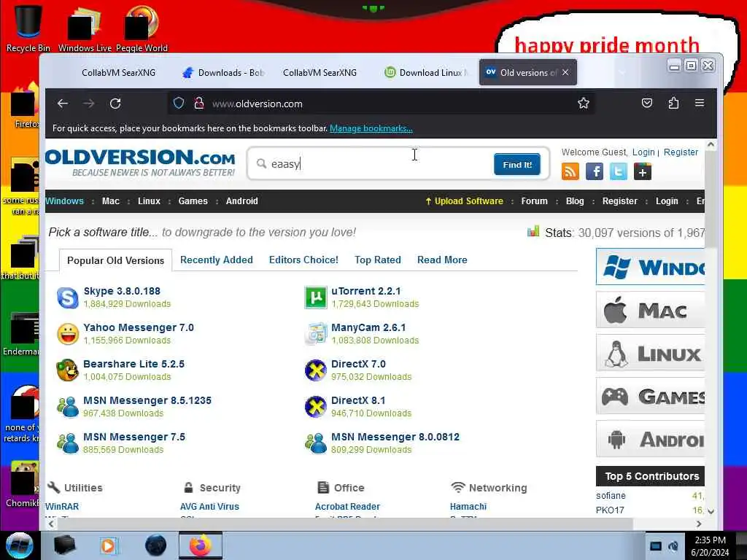
Task: Open the AVG Anti Virus link
Action: pos(209,506)
